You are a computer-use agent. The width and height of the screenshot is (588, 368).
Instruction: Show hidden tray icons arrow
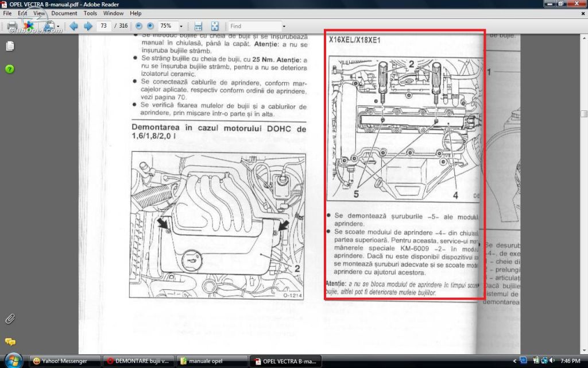(x=514, y=361)
